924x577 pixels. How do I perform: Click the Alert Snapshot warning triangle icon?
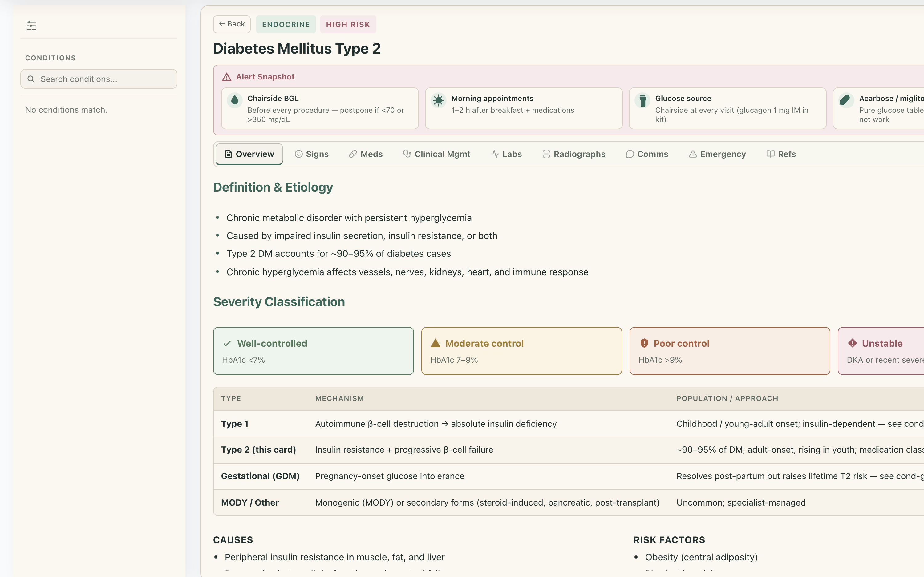click(227, 77)
